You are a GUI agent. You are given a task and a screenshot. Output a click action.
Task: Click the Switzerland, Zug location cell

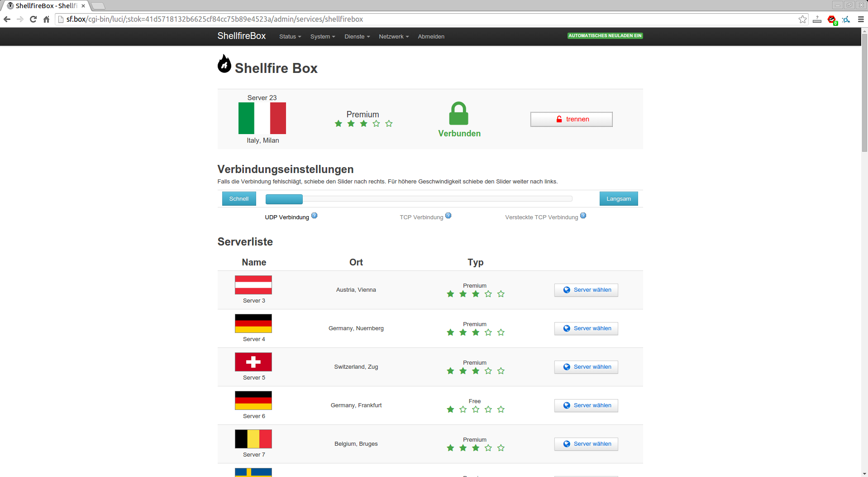pyautogui.click(x=356, y=367)
